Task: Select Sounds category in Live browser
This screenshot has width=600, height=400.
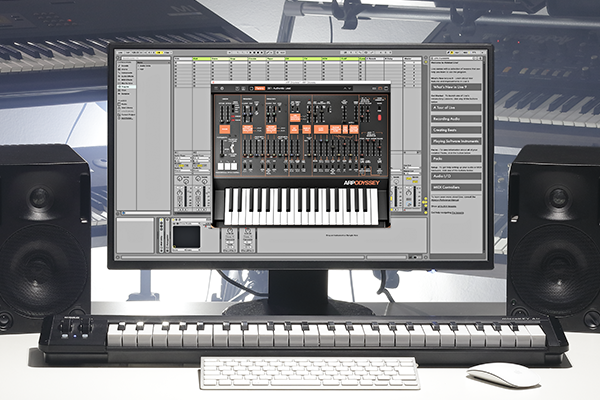Action: tap(126, 66)
